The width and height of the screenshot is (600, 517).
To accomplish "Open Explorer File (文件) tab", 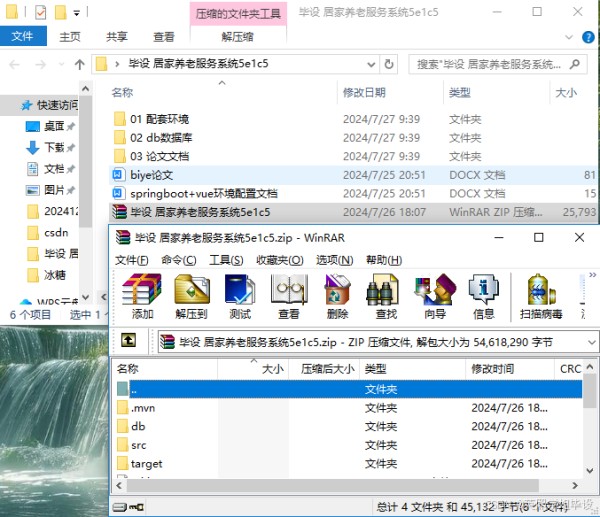I will click(23, 36).
